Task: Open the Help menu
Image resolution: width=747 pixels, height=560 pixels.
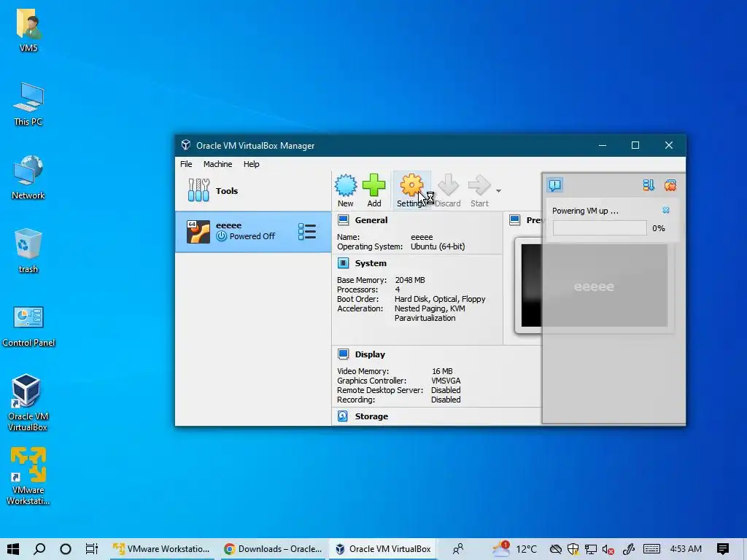Action: click(x=252, y=164)
